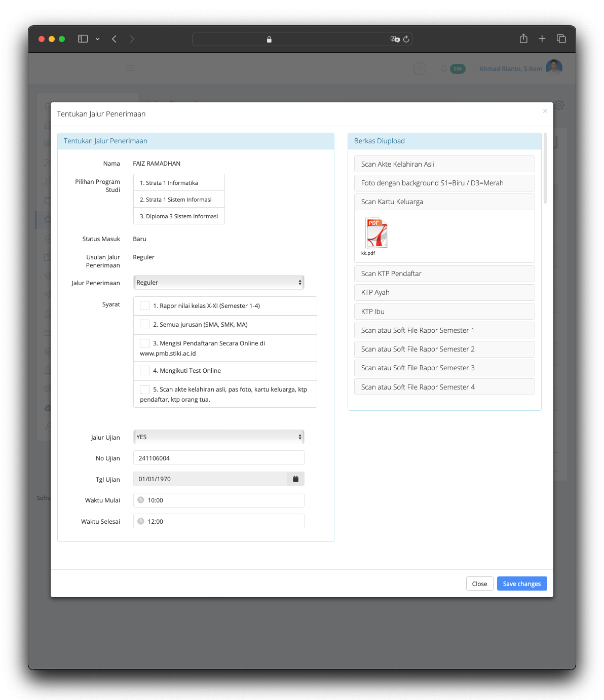The width and height of the screenshot is (604, 700).
Task: Open the Jalur Penerimaan dropdown
Action: tap(218, 283)
